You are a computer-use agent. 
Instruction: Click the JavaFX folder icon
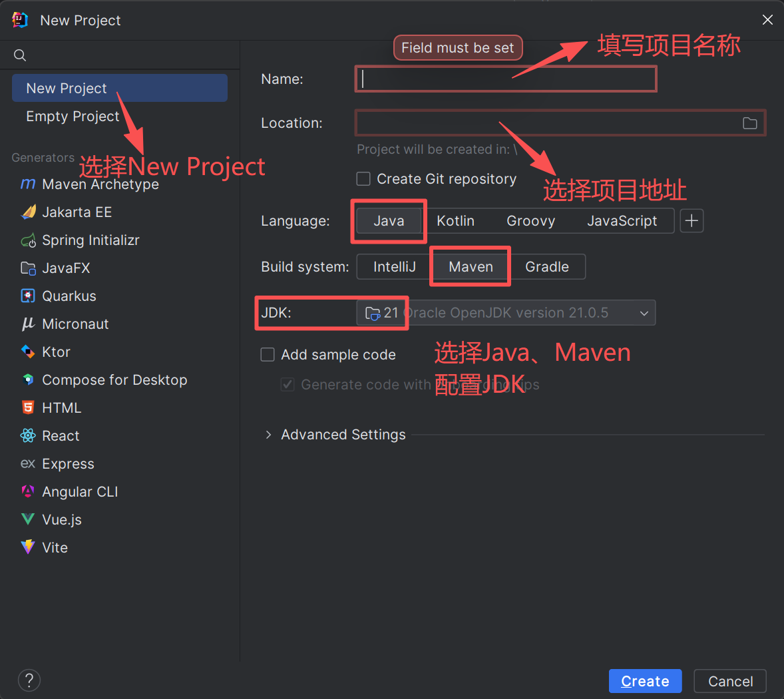click(x=28, y=268)
